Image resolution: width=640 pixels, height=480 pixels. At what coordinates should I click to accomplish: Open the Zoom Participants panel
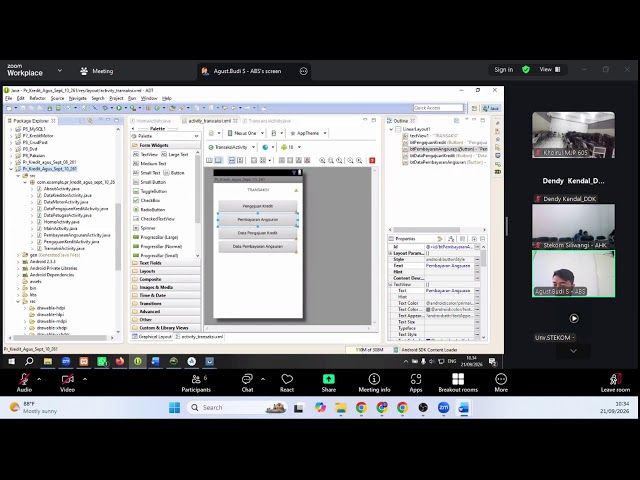pos(196,383)
